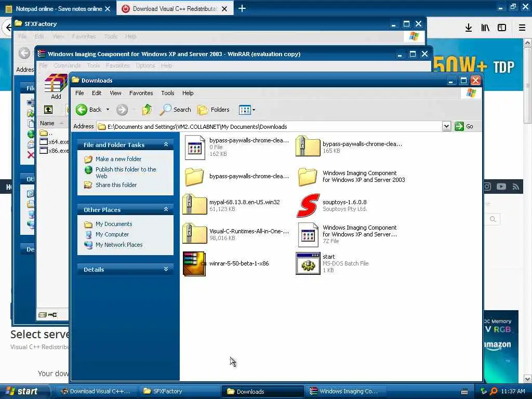Click Make a new folder
The width and height of the screenshot is (532, 399).
click(x=118, y=159)
